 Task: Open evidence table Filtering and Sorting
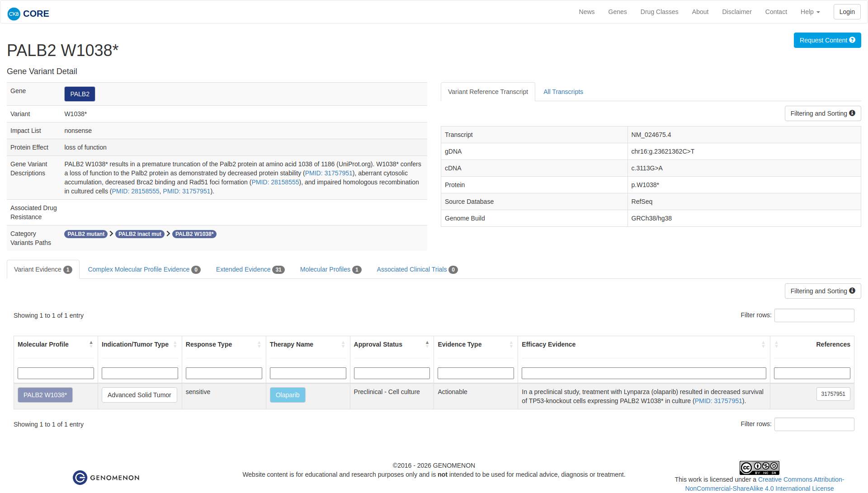pos(822,291)
